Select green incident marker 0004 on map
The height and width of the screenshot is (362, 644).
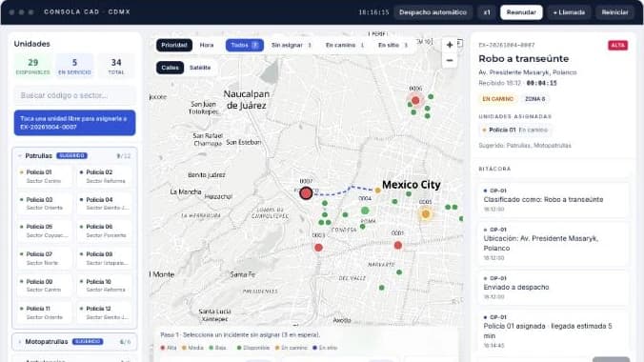pyautogui.click(x=365, y=211)
